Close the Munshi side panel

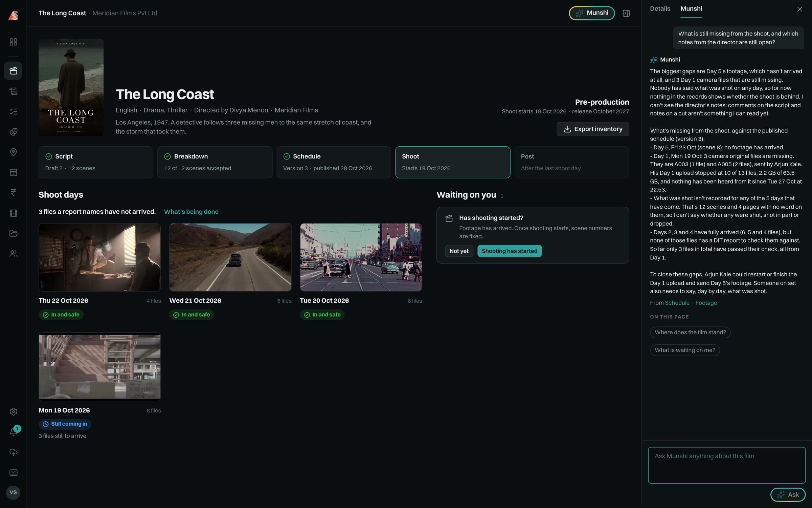799,9
